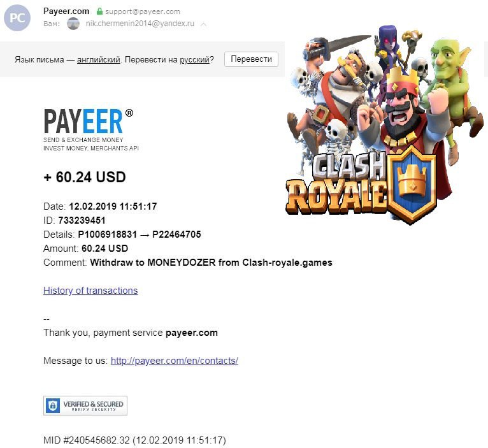The image size is (488, 448).
Task: Click the green lock security icon
Action: pos(99,11)
